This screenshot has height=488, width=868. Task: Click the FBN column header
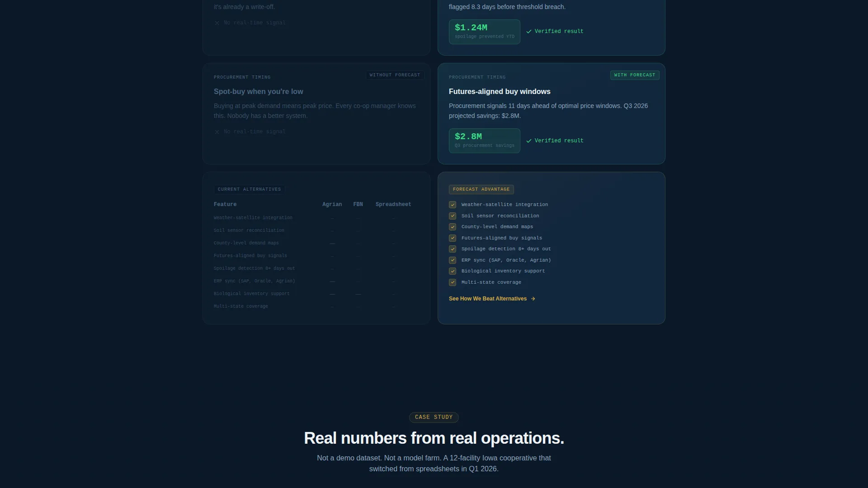[x=358, y=205]
